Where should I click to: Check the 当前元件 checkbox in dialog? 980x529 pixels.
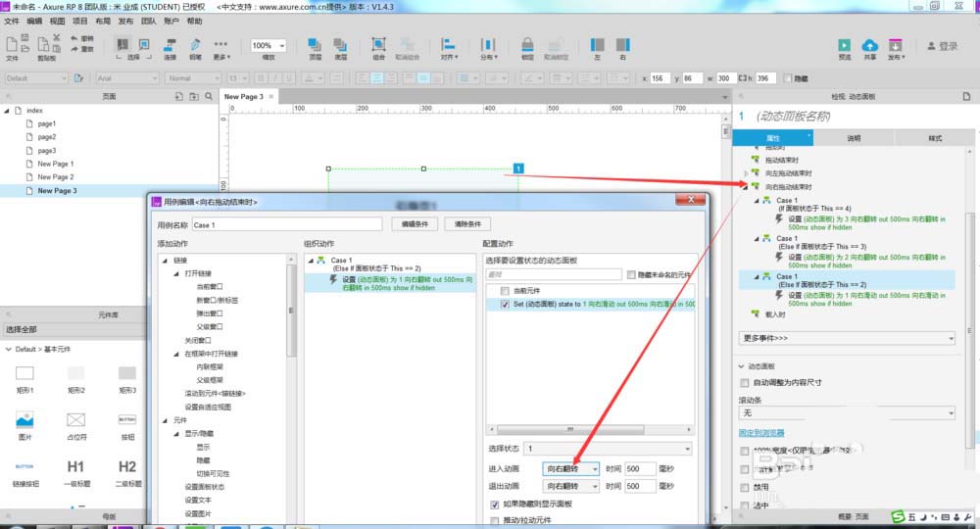[506, 292]
